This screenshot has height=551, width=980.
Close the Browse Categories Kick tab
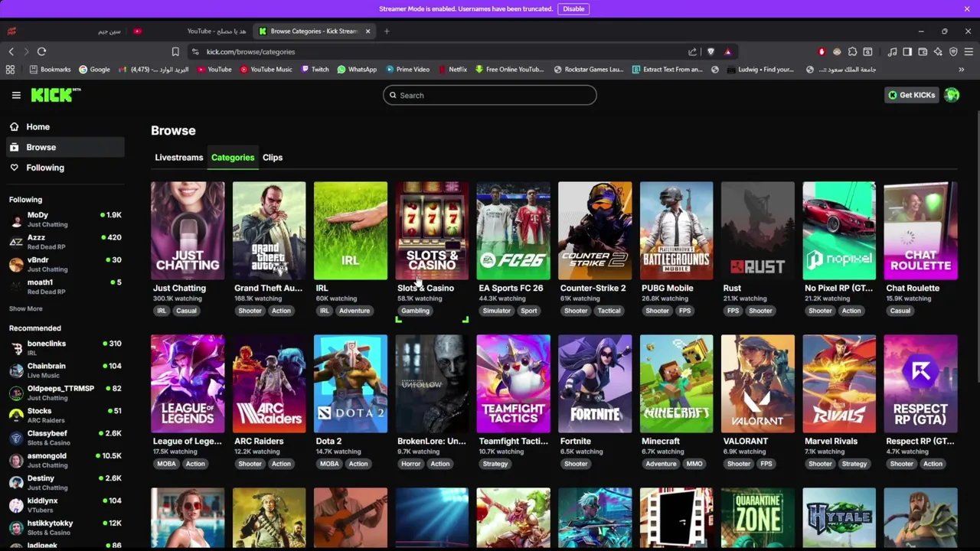pos(367,31)
